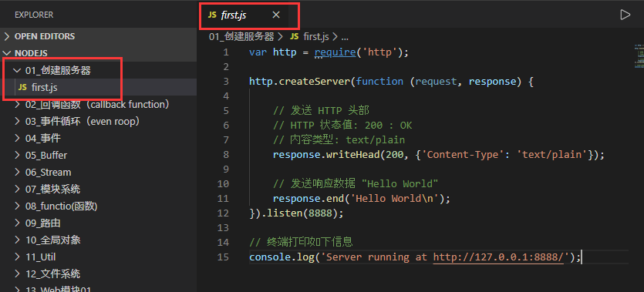The image size is (644, 292).
Task: Click response.end on line 11
Action: tap(309, 199)
